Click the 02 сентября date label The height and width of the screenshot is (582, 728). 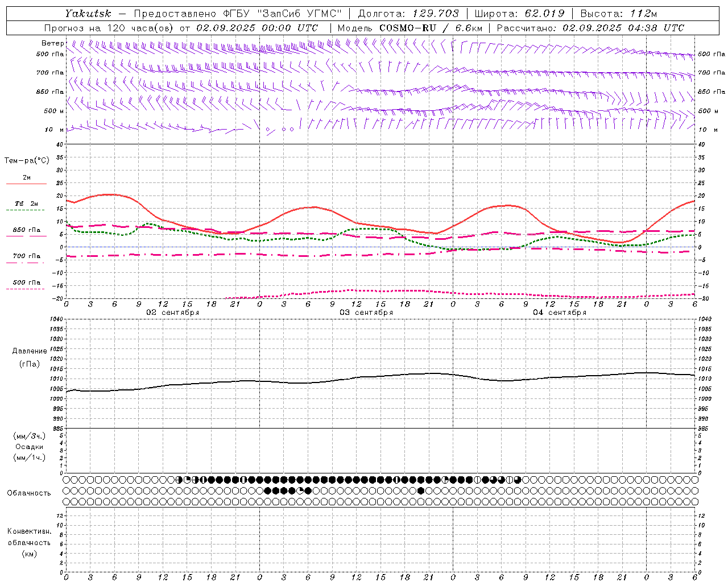click(x=173, y=313)
